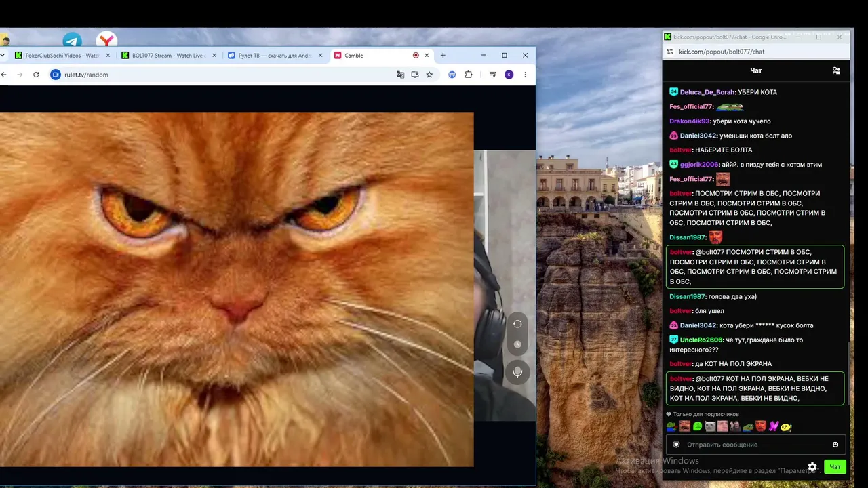The height and width of the screenshot is (488, 868).
Task: Toggle the microphone in the video call
Action: coord(517,372)
